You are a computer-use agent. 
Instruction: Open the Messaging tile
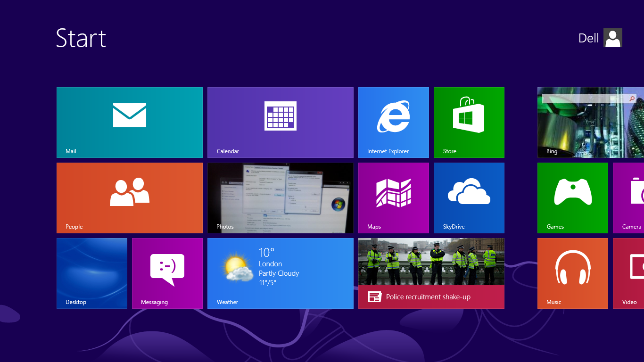point(167,273)
